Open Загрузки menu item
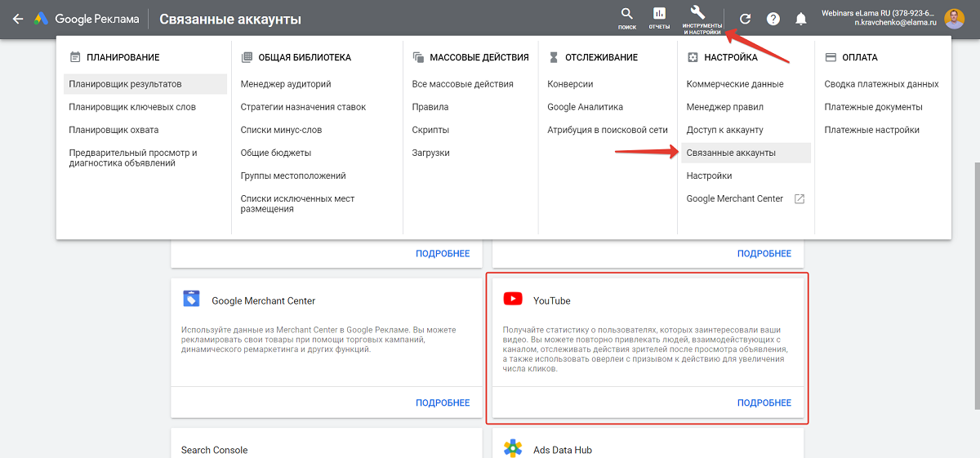 click(x=430, y=153)
